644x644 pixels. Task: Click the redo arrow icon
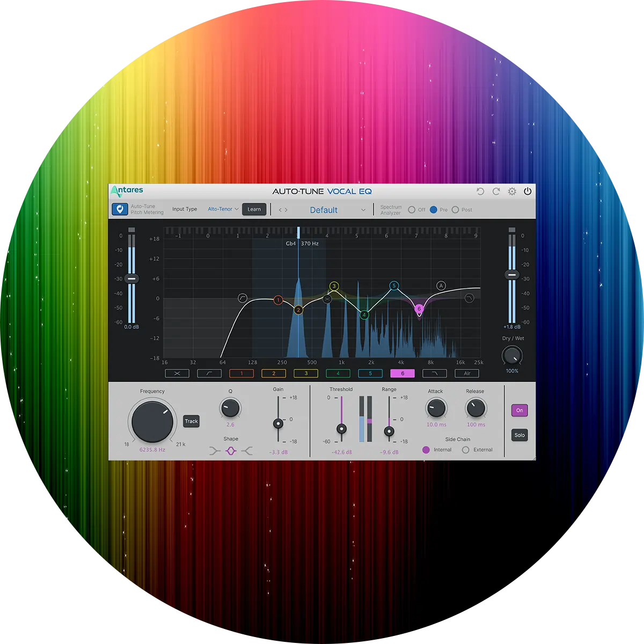pyautogui.click(x=496, y=192)
